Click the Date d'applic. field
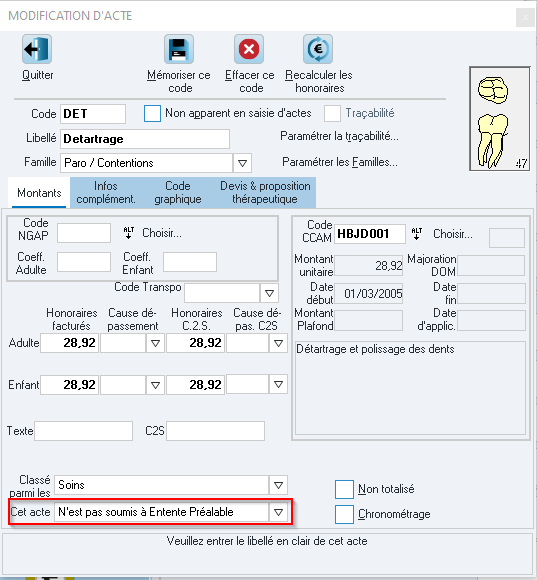The width and height of the screenshot is (537, 580). pyautogui.click(x=491, y=320)
